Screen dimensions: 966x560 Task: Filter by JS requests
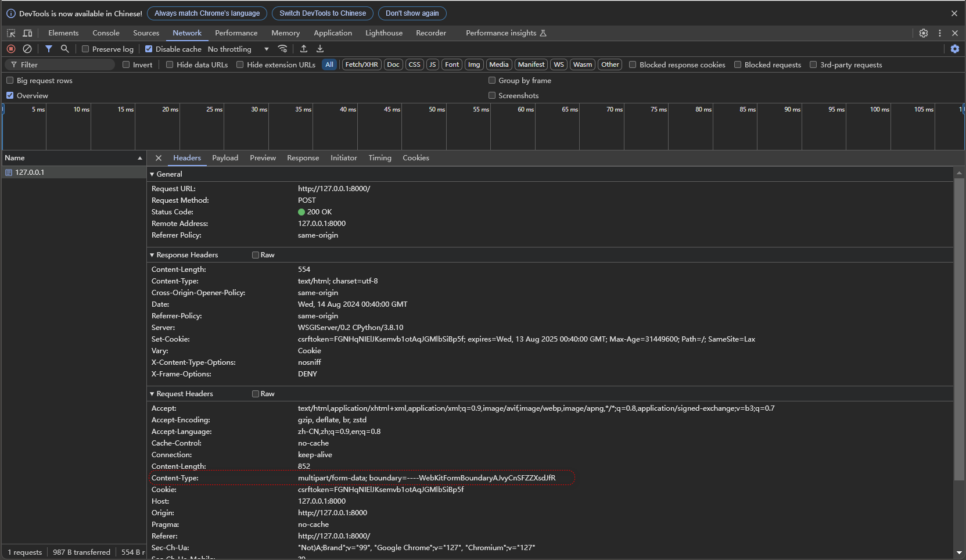tap(432, 64)
